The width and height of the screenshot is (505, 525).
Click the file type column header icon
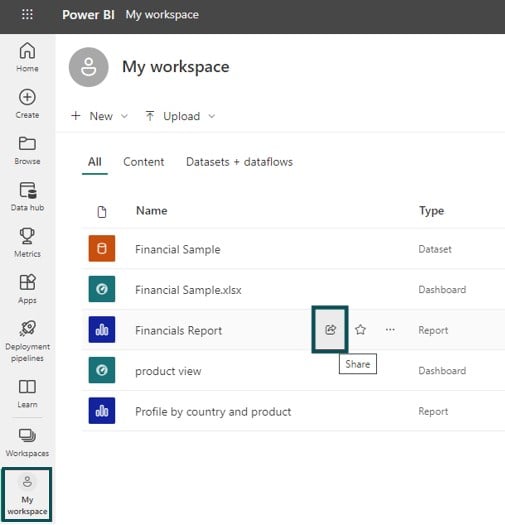(102, 212)
